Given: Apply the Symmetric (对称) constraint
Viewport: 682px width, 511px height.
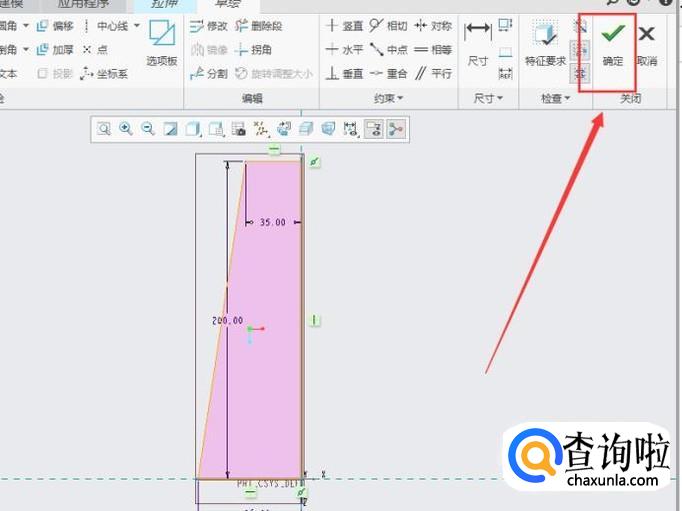Looking at the screenshot, I should click(x=433, y=26).
